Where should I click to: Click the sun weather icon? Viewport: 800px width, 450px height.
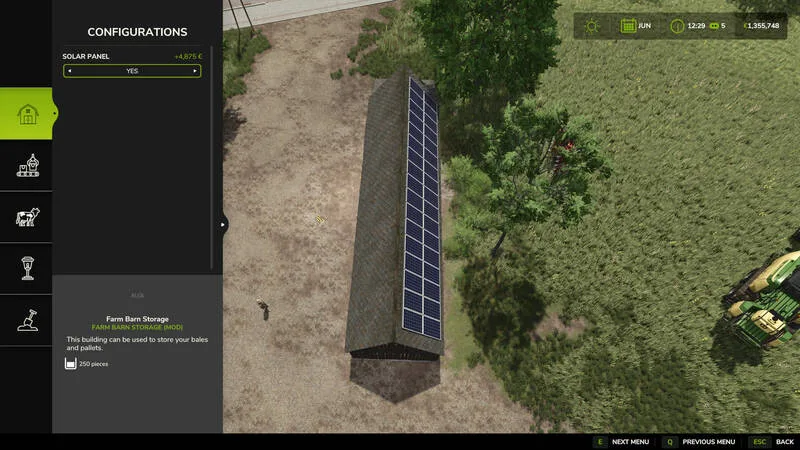[592, 26]
